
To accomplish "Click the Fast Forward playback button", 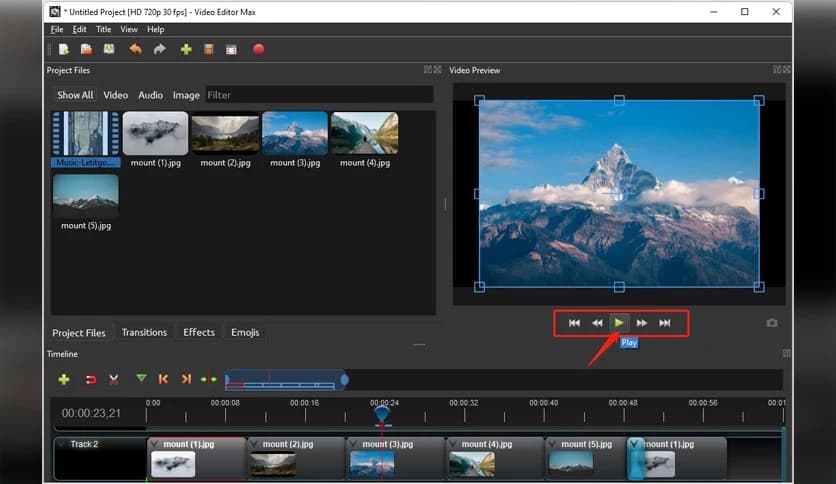I will click(x=642, y=323).
